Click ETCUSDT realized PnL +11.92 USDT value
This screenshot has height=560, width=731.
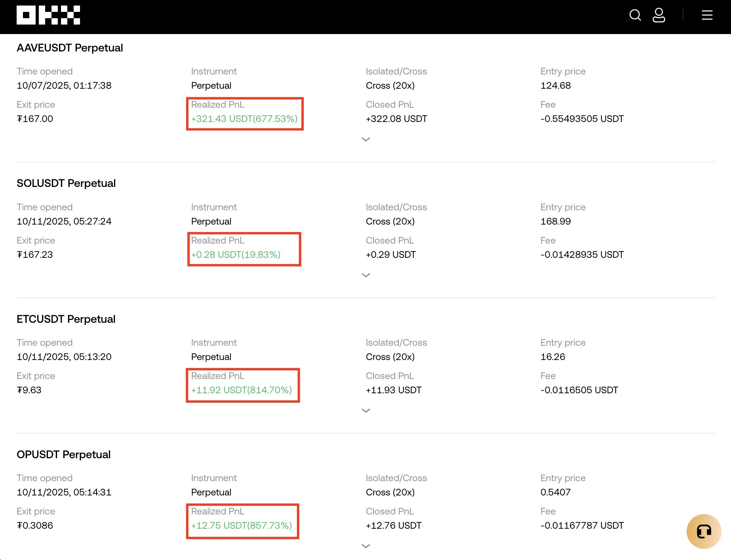(x=241, y=390)
